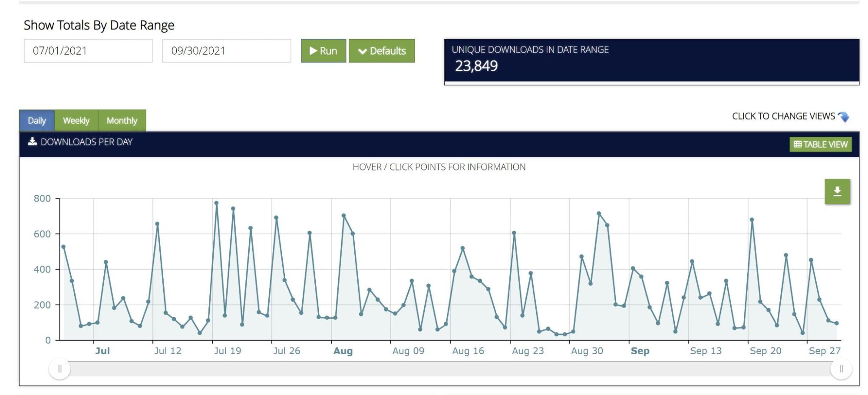Click the Click To Change Views text
Viewport: 868px width, 395px height.
(783, 116)
